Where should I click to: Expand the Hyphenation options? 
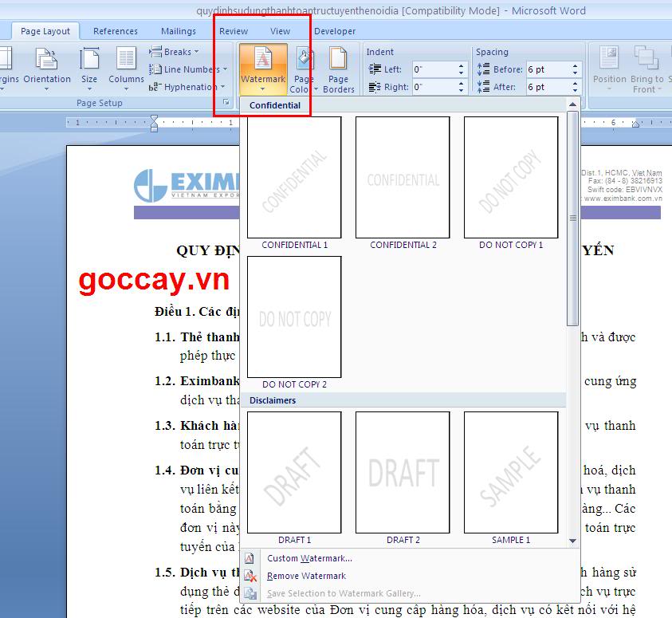pos(189,87)
